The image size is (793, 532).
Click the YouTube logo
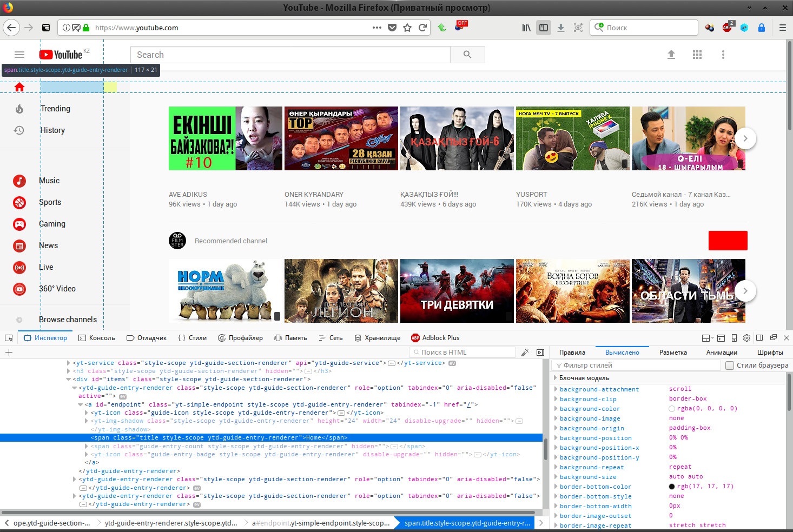pyautogui.click(x=61, y=55)
